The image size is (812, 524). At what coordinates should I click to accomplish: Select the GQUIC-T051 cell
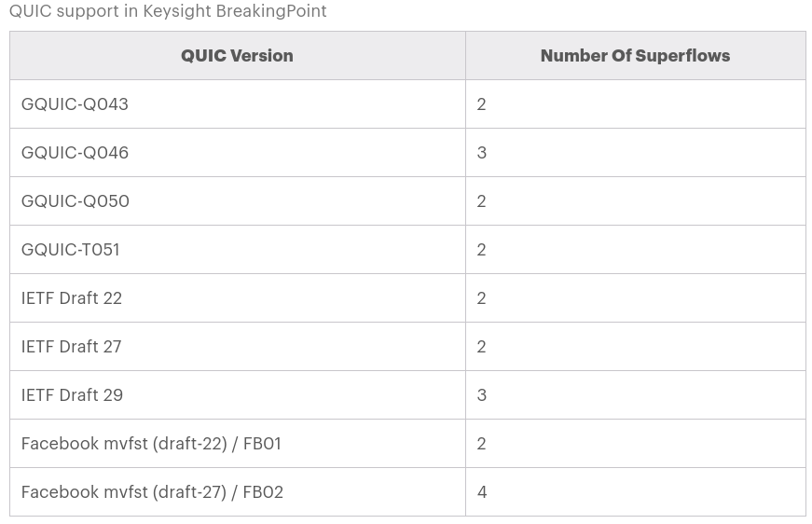point(71,250)
